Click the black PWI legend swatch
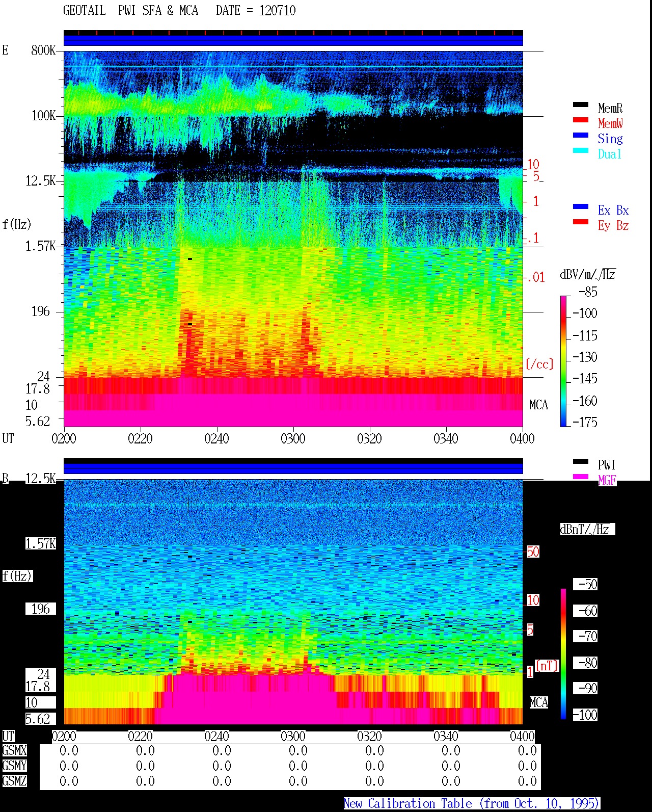This screenshot has width=652, height=812. pyautogui.click(x=580, y=461)
